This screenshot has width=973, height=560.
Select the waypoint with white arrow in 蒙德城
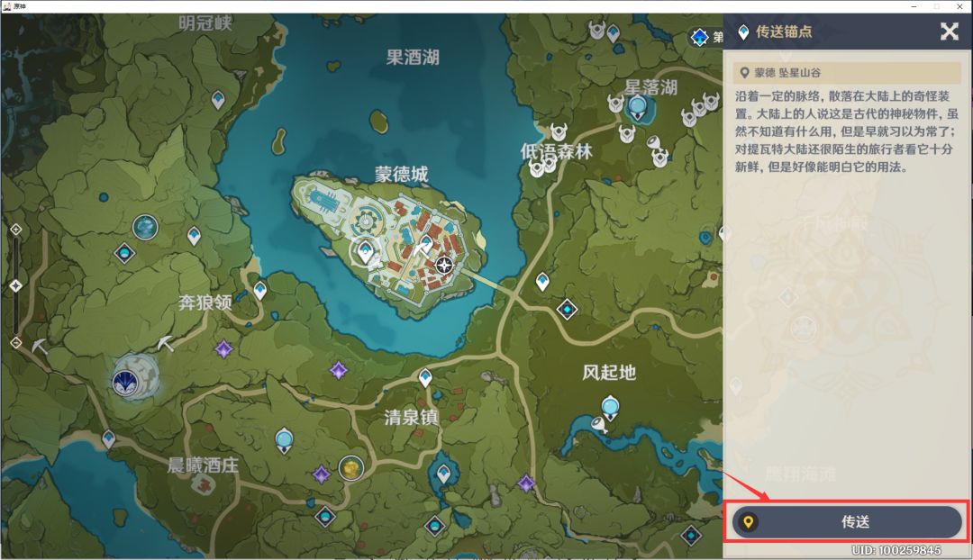point(425,244)
